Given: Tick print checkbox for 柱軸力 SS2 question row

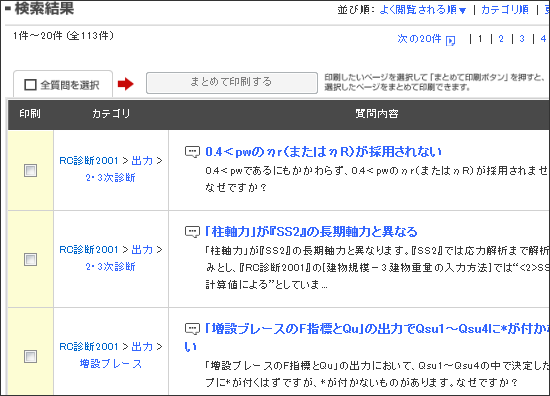Looking at the screenshot, I should point(31,260).
